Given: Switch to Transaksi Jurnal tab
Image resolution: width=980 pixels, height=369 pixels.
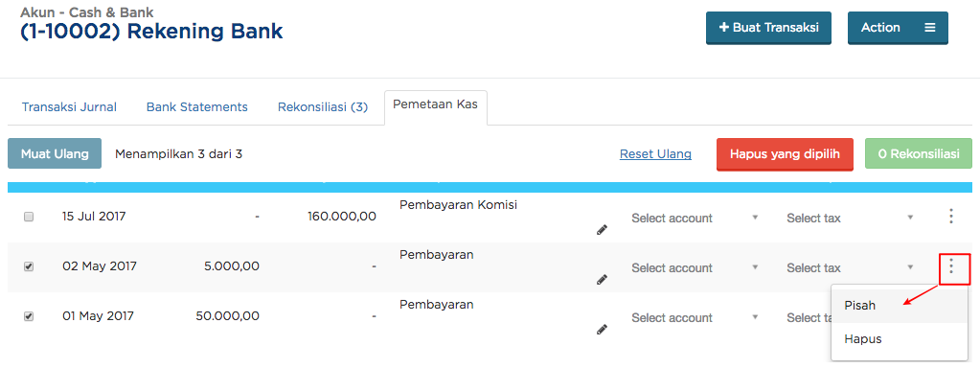Looking at the screenshot, I should pyautogui.click(x=69, y=107).
